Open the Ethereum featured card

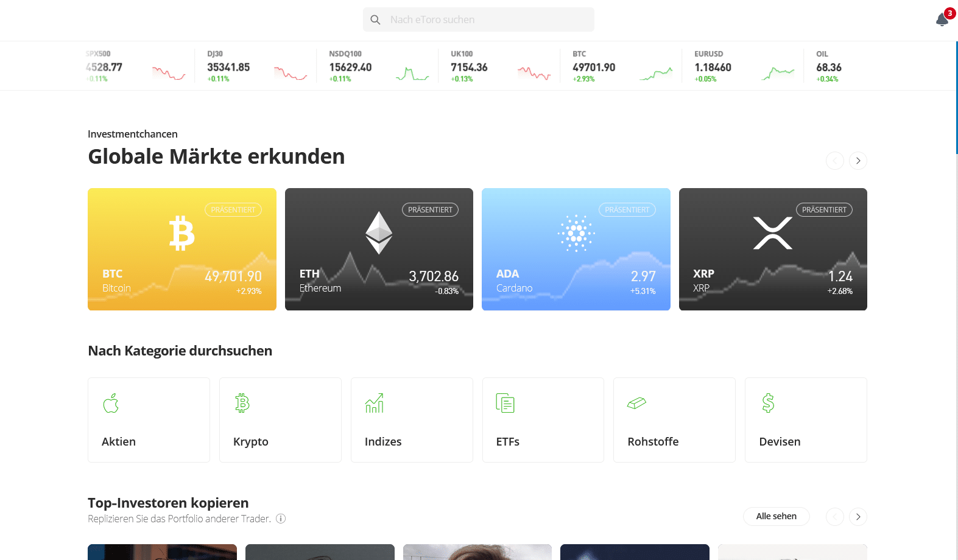pos(379,249)
